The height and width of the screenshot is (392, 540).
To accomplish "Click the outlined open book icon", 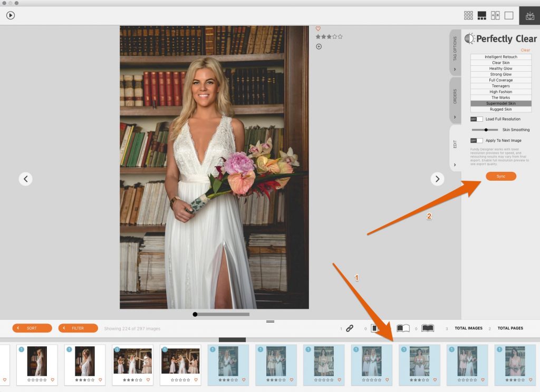I will click(403, 328).
